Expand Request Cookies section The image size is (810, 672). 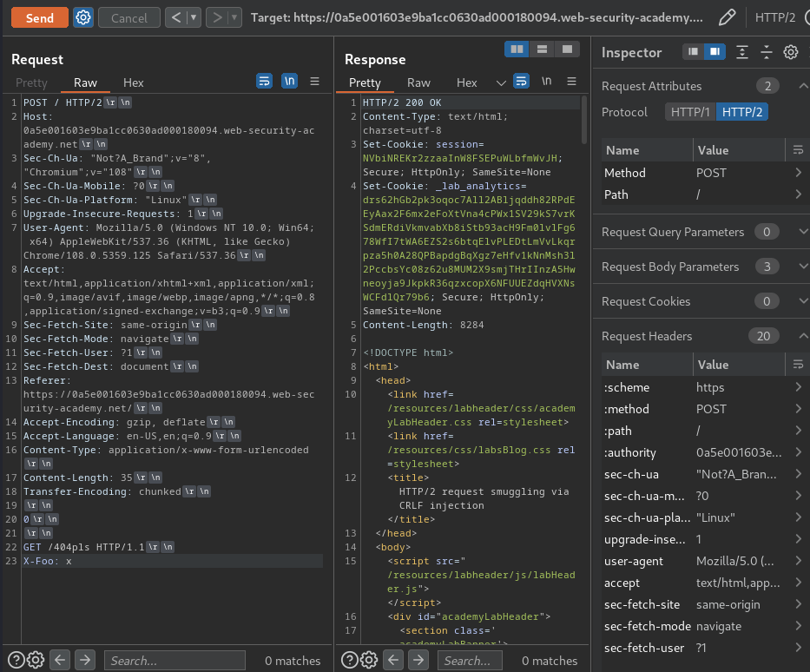point(803,301)
